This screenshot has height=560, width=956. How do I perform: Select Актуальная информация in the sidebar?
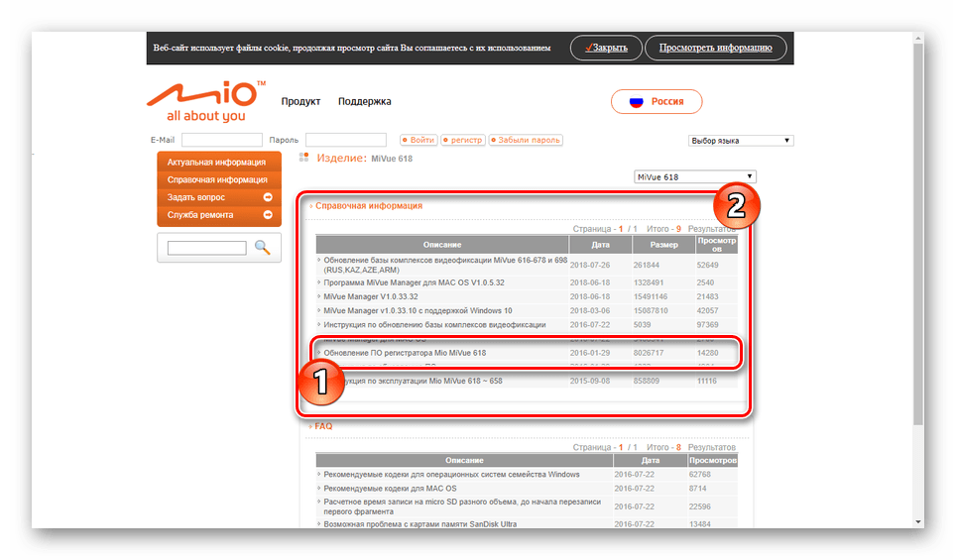pyautogui.click(x=216, y=162)
